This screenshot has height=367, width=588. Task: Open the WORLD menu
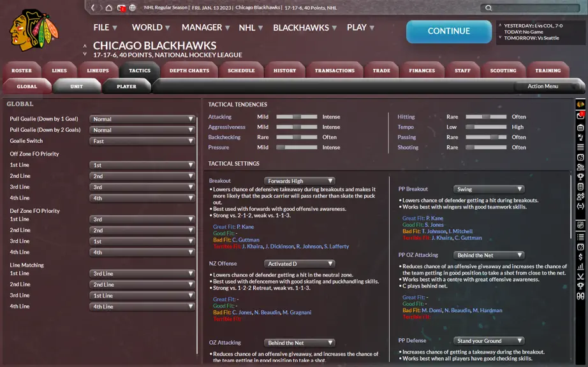(151, 27)
